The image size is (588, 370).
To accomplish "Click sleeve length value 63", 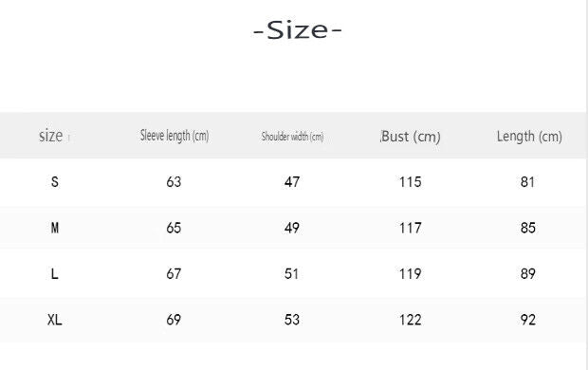I will point(174,182).
